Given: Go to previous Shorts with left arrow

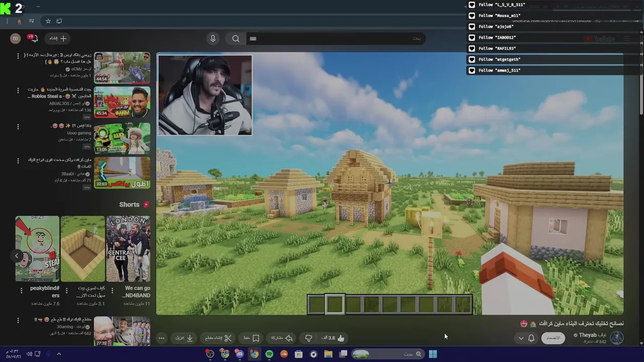Looking at the screenshot, I should pyautogui.click(x=17, y=256).
